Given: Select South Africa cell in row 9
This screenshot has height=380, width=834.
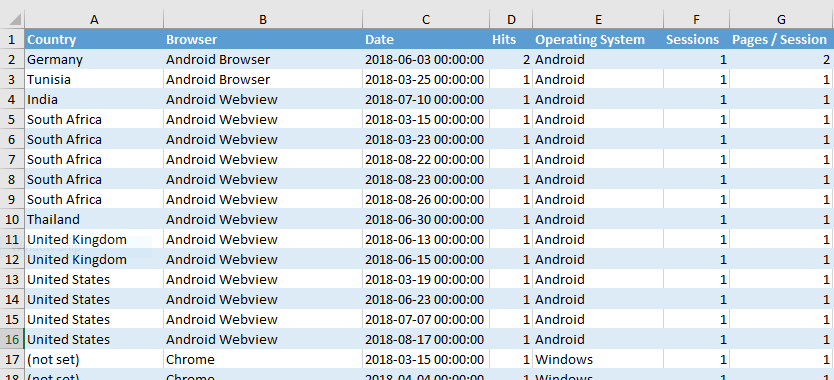Looking at the screenshot, I should (94, 200).
